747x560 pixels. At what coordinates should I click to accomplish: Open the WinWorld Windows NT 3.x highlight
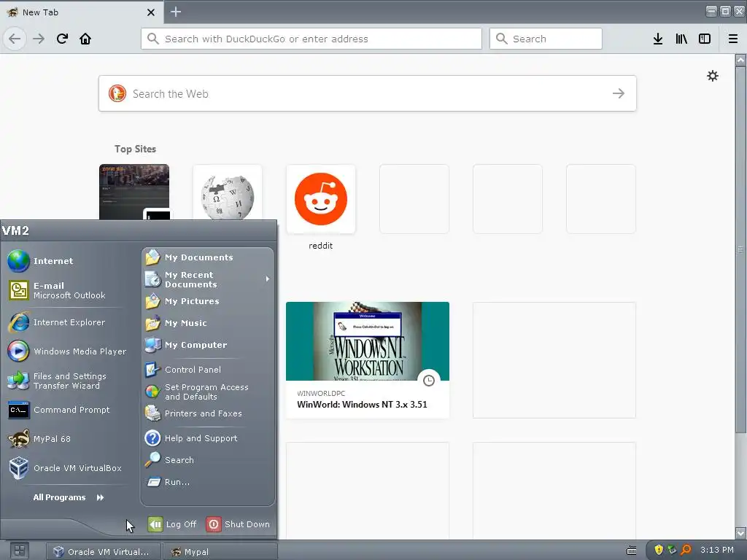[x=368, y=360]
